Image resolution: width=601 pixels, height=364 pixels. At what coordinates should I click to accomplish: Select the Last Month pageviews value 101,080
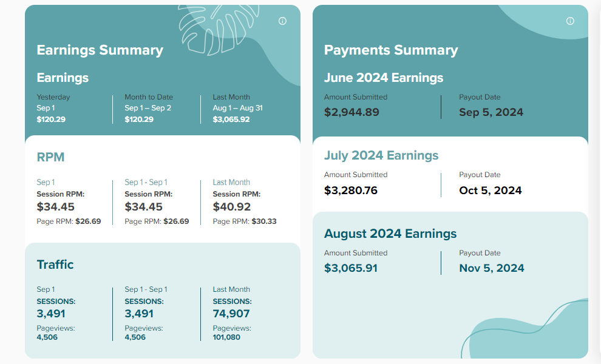point(226,337)
